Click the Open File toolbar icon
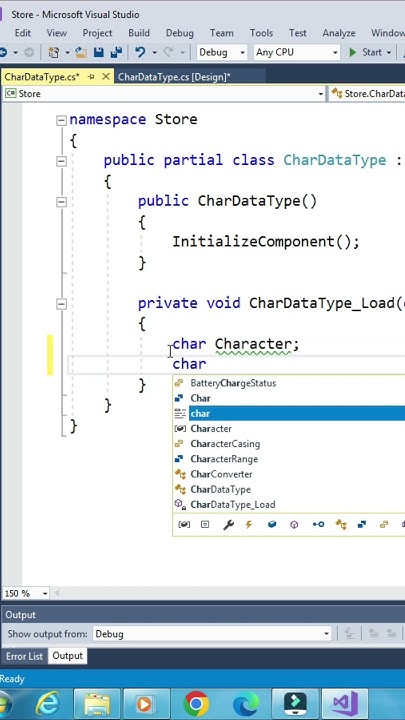Viewport: 405px width, 720px height. click(x=82, y=52)
